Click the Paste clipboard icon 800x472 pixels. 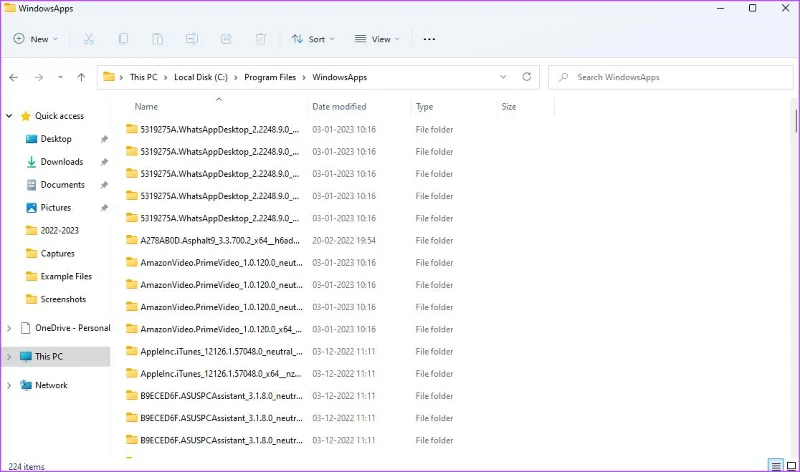point(158,39)
